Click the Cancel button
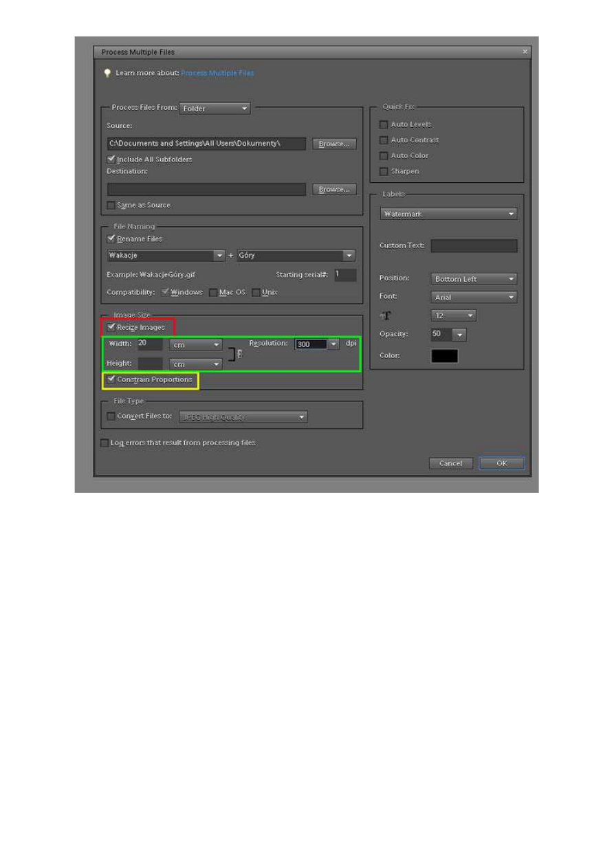This screenshot has height=868, width=614. (450, 463)
